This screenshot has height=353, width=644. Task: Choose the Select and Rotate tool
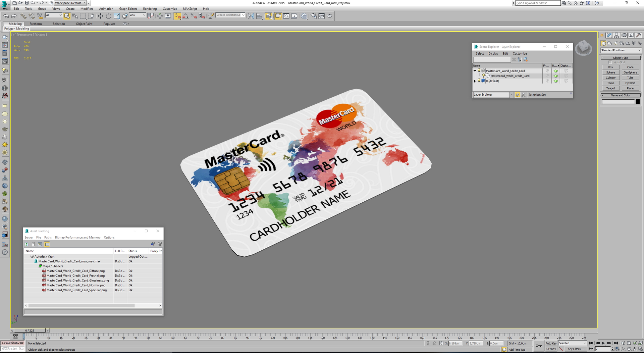[108, 16]
